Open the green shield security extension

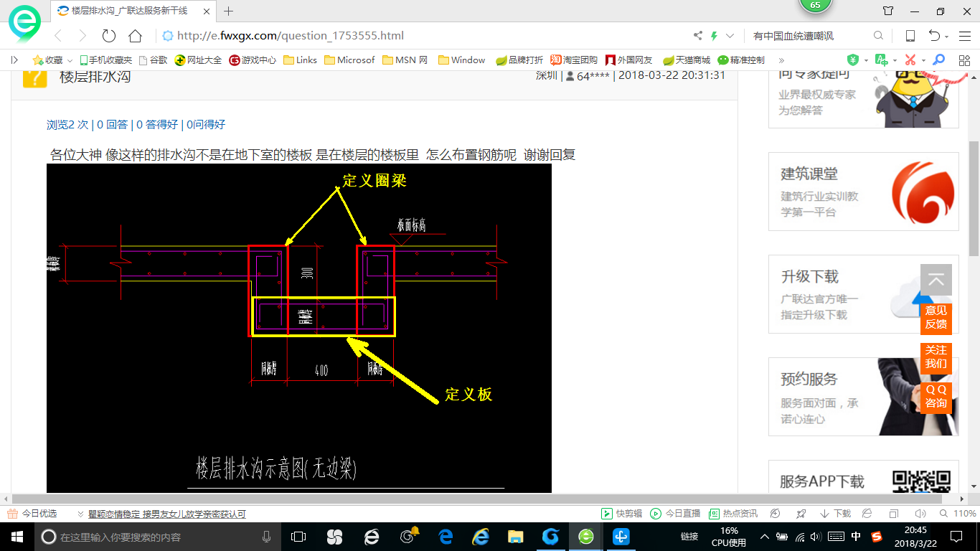[x=853, y=60]
